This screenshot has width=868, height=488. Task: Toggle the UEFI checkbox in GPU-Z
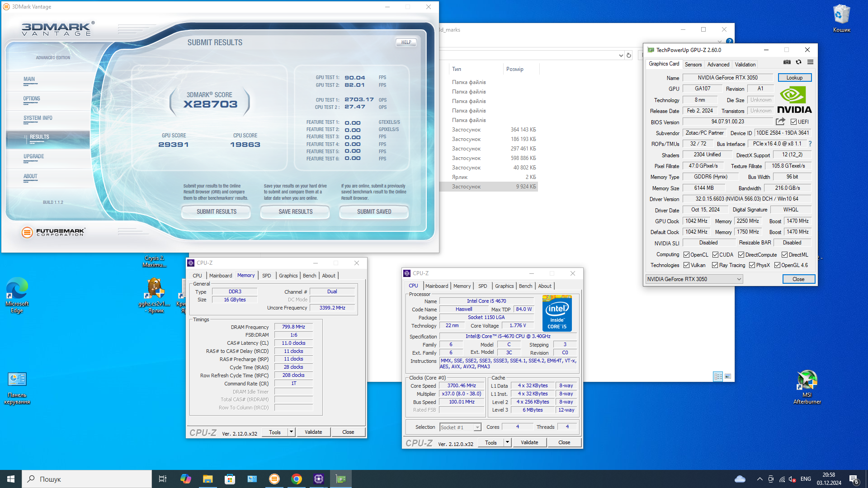point(793,122)
